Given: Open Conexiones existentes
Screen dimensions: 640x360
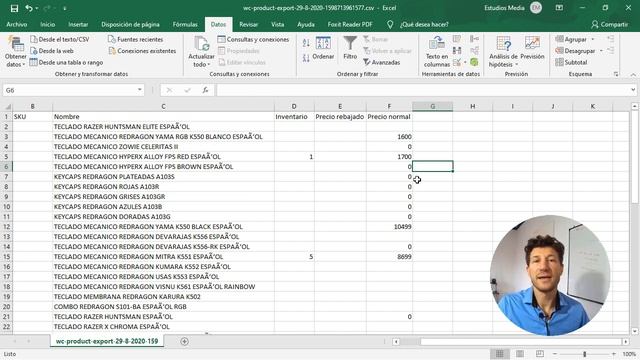Looking at the screenshot, I should point(142,51).
